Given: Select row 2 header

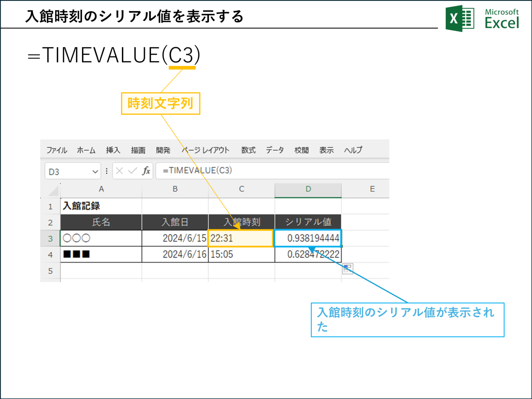Looking at the screenshot, I should [x=50, y=222].
